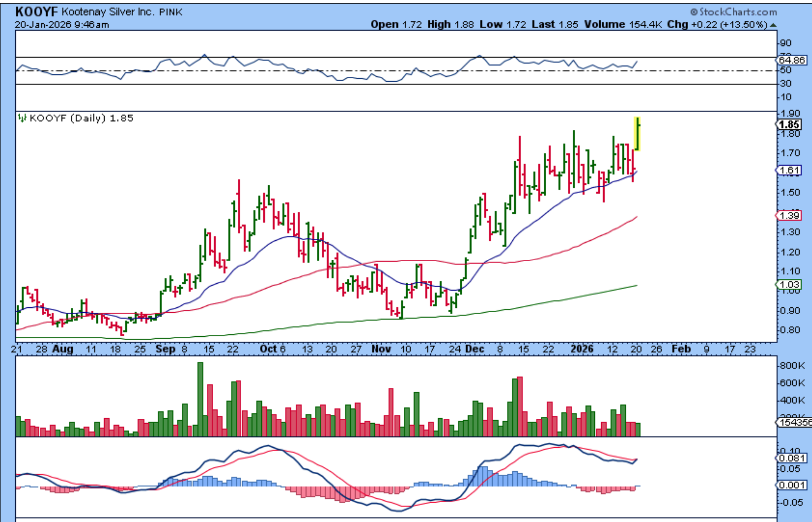Click the yellow highlighted latest price bar
Screen dimensions: 812x522
[637, 134]
